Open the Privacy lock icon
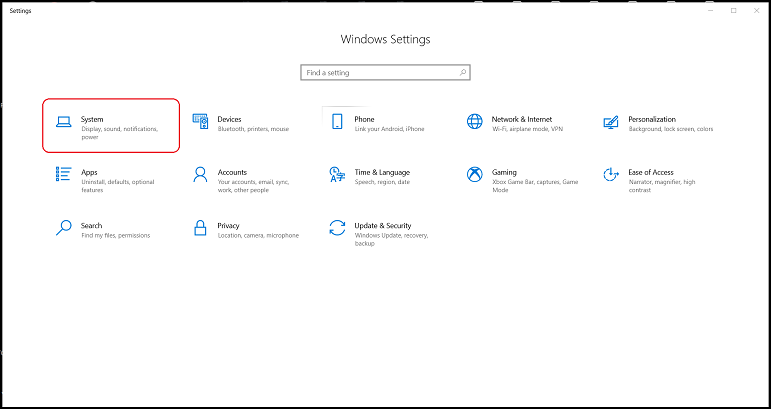 [x=200, y=229]
